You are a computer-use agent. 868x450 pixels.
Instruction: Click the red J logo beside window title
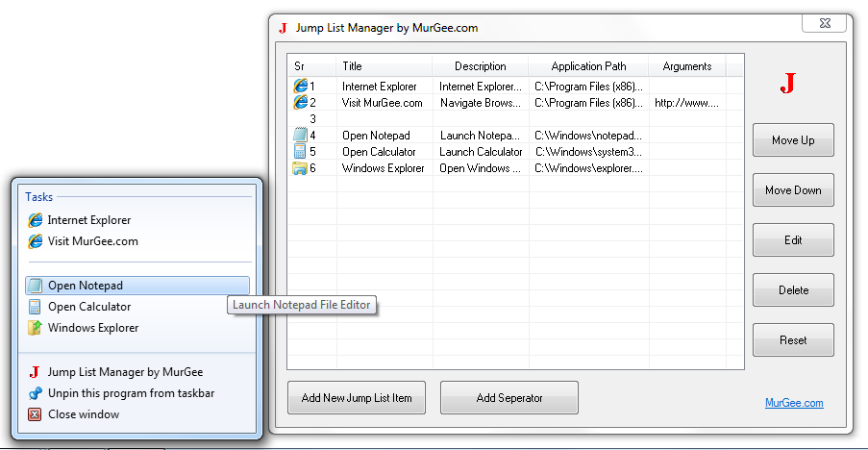283,28
